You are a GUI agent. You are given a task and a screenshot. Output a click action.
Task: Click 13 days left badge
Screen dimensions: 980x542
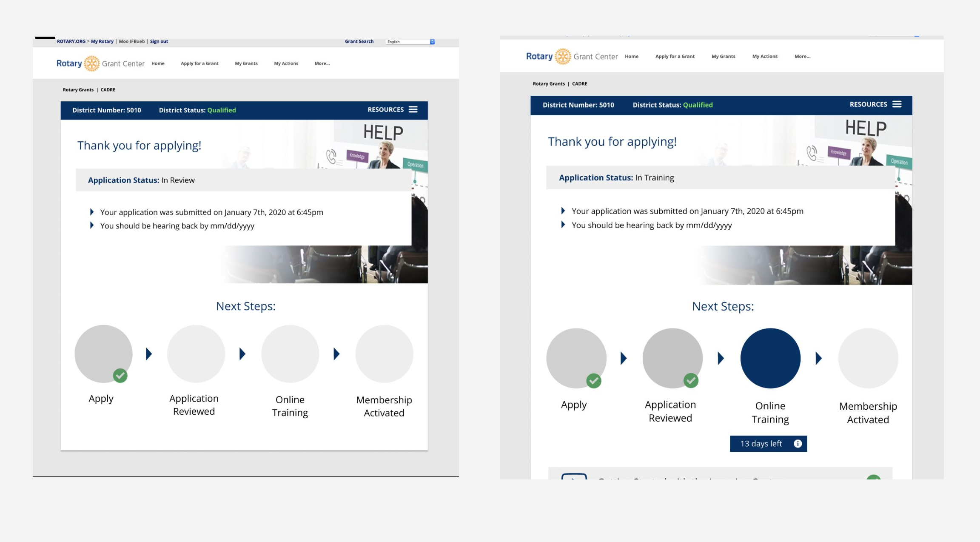tap(761, 444)
